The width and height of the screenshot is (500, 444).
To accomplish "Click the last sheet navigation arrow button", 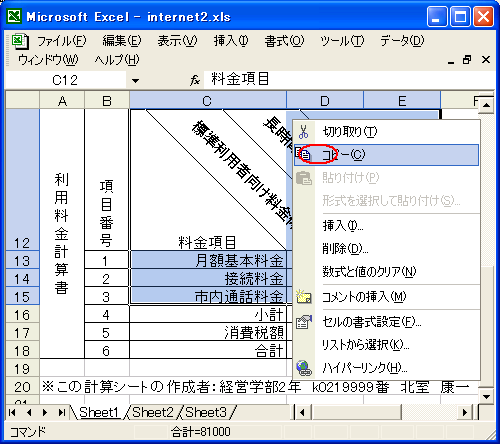I will point(61,413).
